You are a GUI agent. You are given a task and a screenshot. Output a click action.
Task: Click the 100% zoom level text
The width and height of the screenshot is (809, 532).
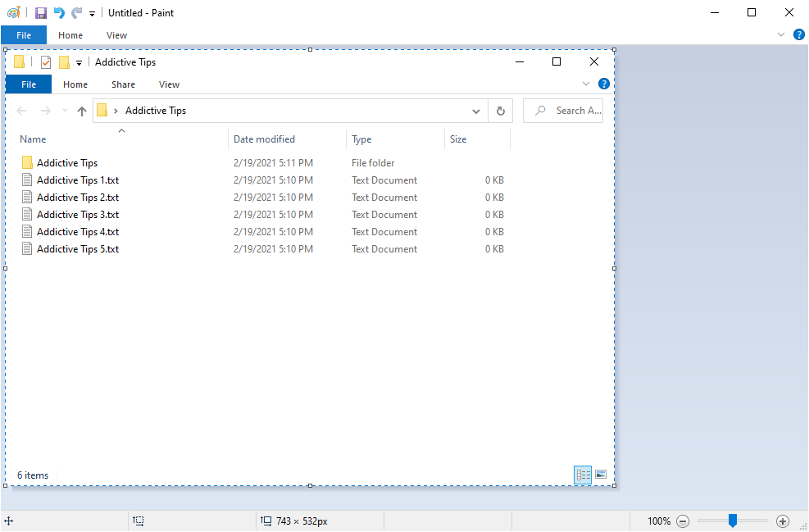[659, 521]
